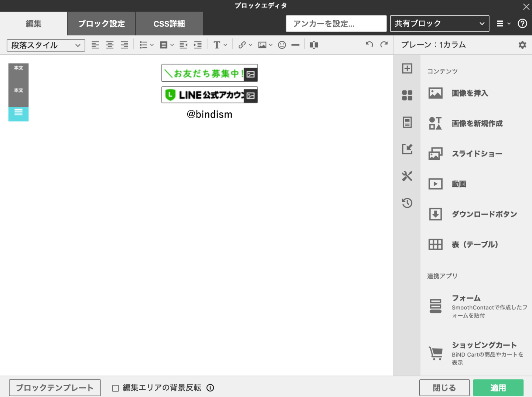Switch to the ブロック設定 tab
The height and width of the screenshot is (397, 532).
tap(101, 24)
